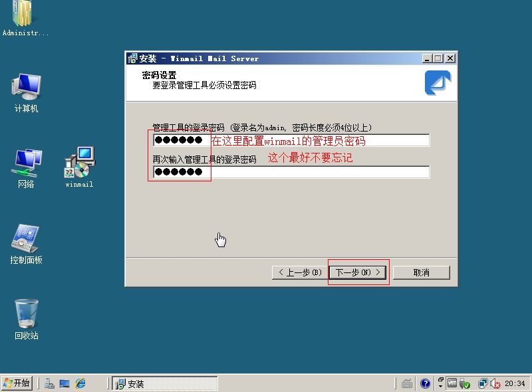The height and width of the screenshot is (392, 532).
Task: Click the Back (上一步) button
Action: pyautogui.click(x=299, y=272)
